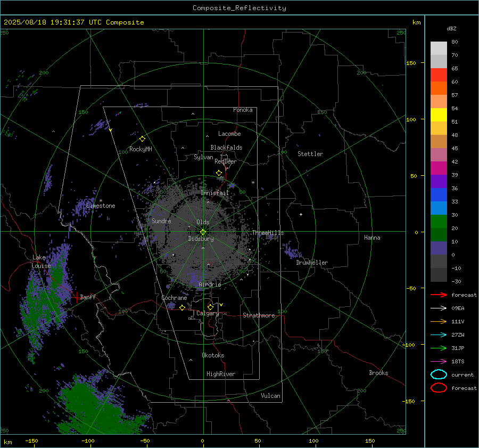Select the magenta 18TS arrow legend icon
Screen dimensions: 479x448
click(x=439, y=362)
